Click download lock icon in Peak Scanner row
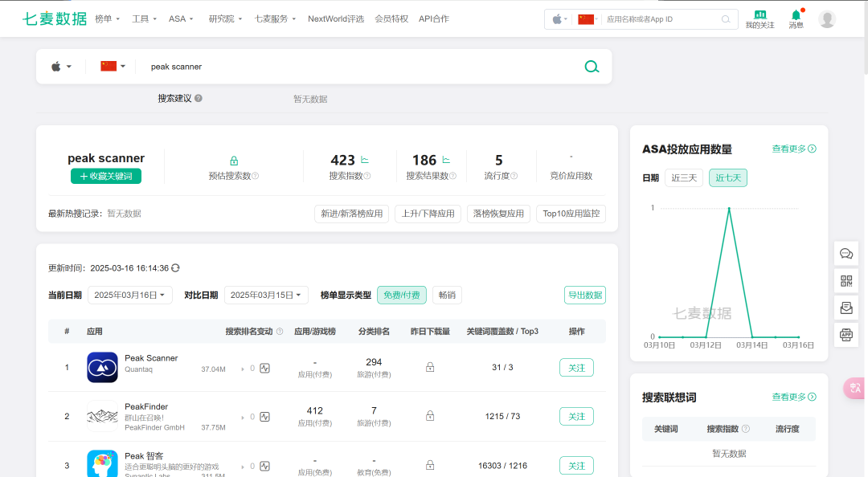Viewport: 868px width, 477px height. (430, 367)
